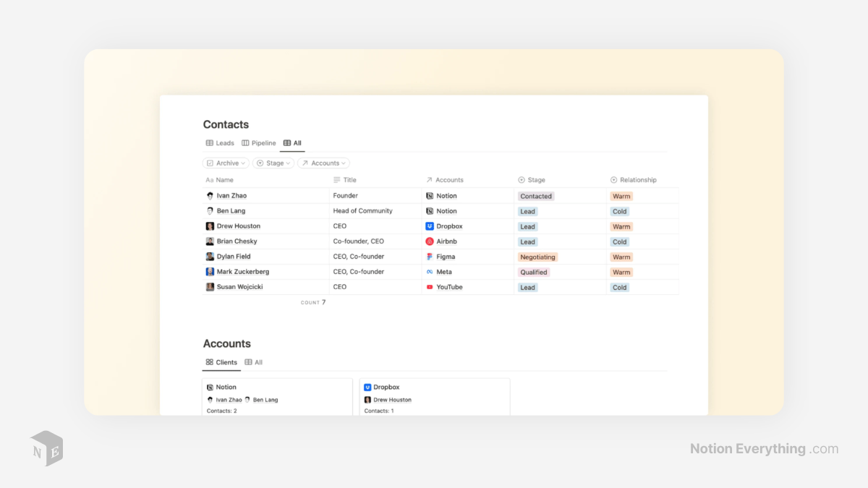This screenshot has height=488, width=868.
Task: Switch to the Leads view tab
Action: coord(220,143)
